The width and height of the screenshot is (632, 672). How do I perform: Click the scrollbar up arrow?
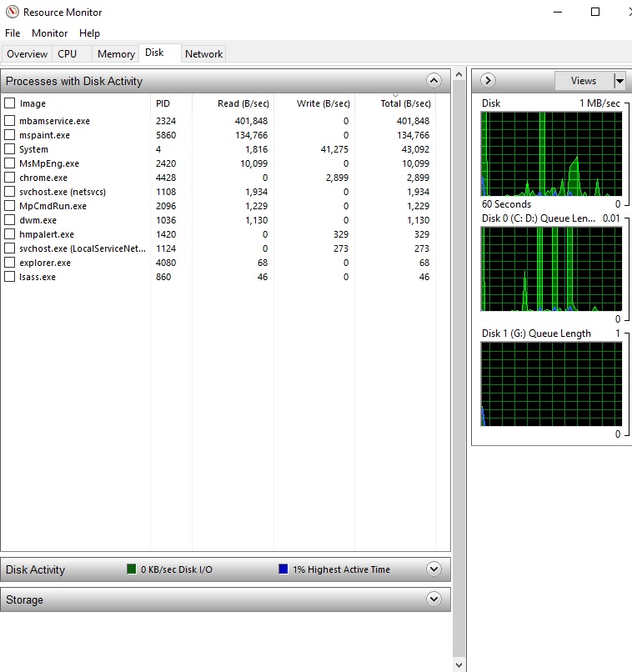[x=459, y=74]
